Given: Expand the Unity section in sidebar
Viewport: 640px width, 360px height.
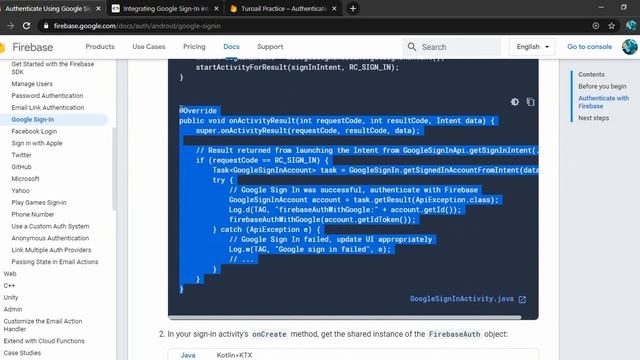Looking at the screenshot, I should [11, 297].
